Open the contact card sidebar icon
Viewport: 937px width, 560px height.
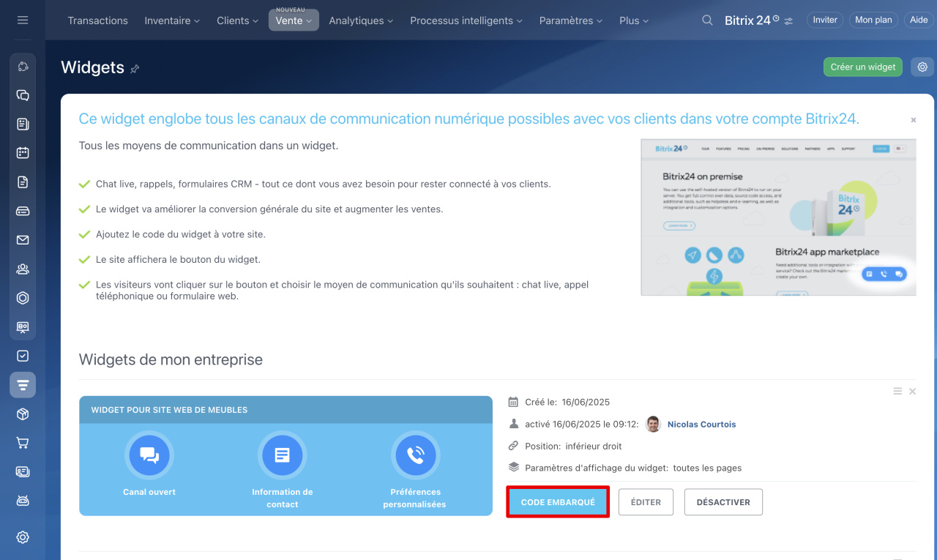pyautogui.click(x=23, y=471)
